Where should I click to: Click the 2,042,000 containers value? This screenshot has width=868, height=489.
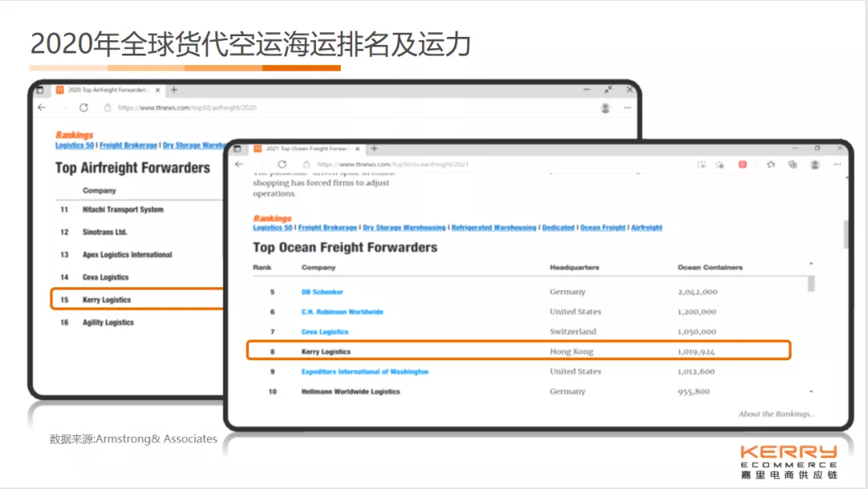(698, 292)
